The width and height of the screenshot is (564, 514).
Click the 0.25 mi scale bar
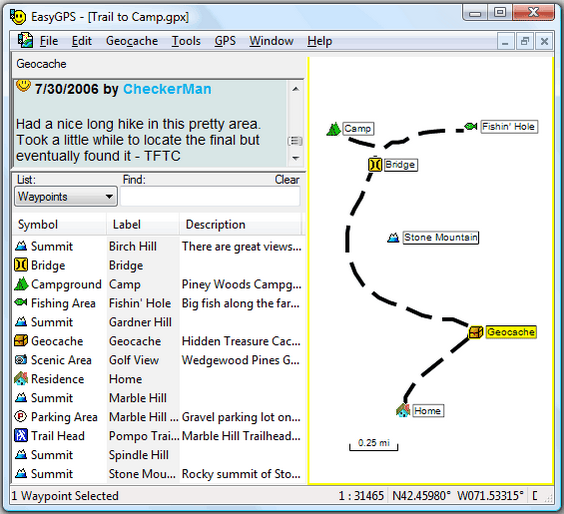coord(374,445)
